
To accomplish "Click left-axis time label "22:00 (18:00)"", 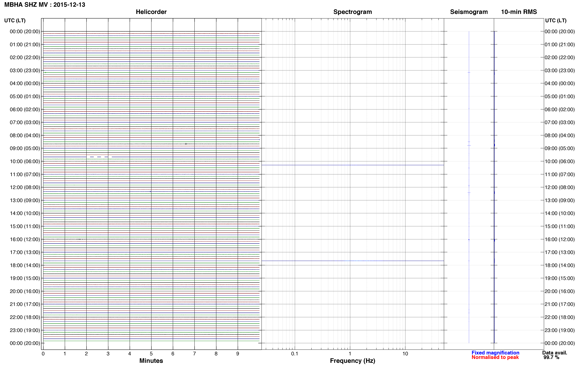I will pos(25,317).
